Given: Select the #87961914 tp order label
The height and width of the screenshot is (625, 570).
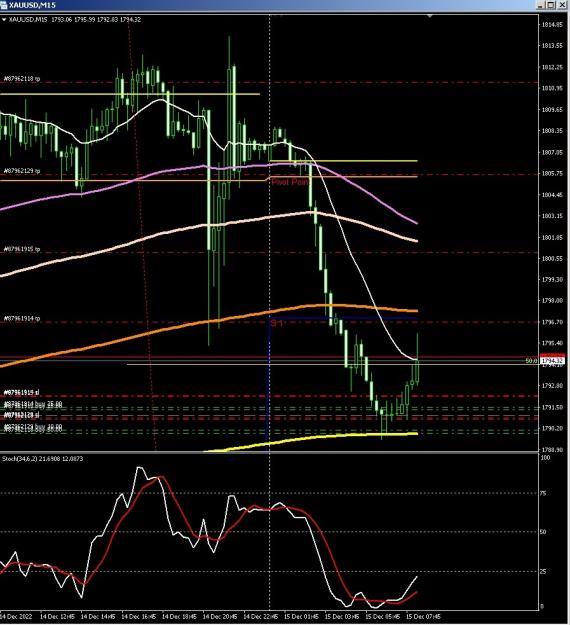Looking at the screenshot, I should coord(22,318).
